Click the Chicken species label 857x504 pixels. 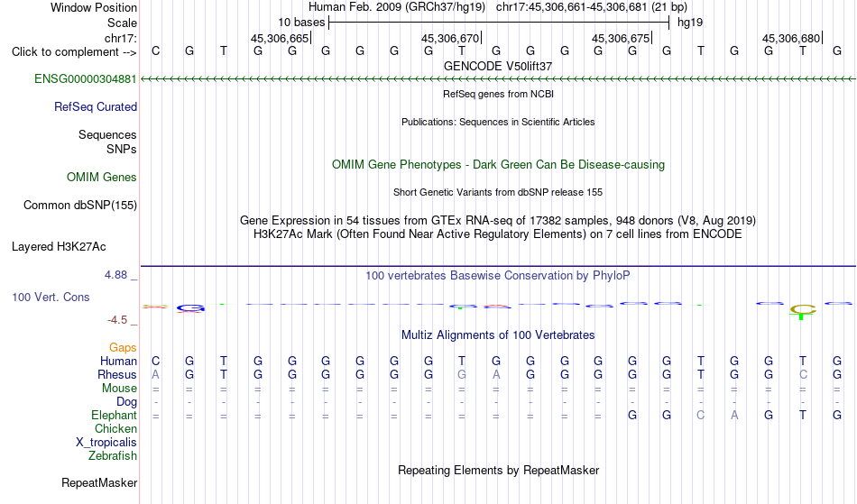(x=115, y=428)
